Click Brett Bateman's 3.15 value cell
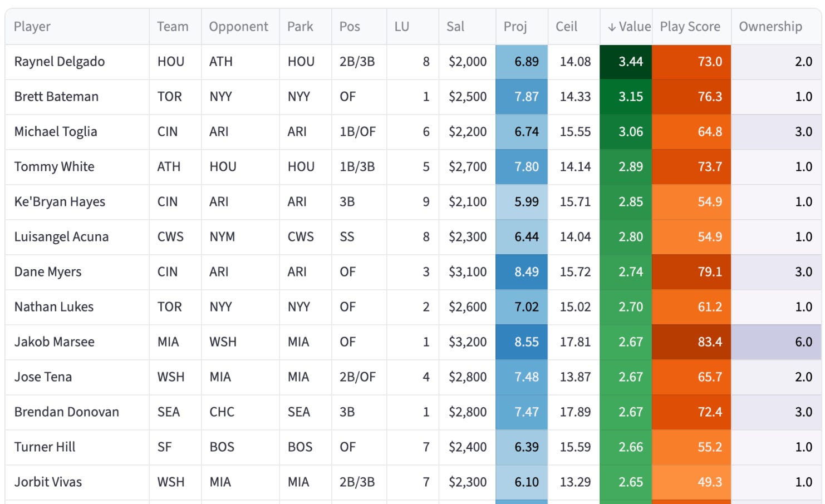Viewport: 825px width, 504px height. (626, 97)
